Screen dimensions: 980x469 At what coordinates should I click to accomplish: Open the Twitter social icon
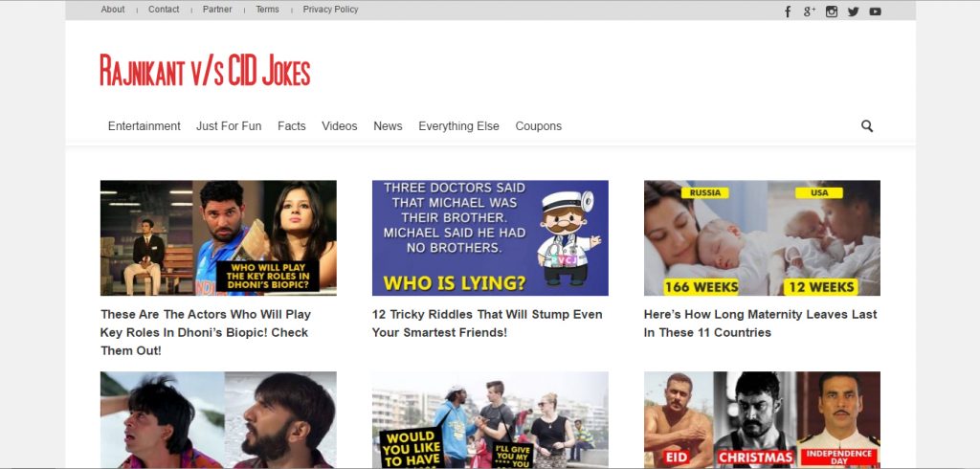click(853, 11)
